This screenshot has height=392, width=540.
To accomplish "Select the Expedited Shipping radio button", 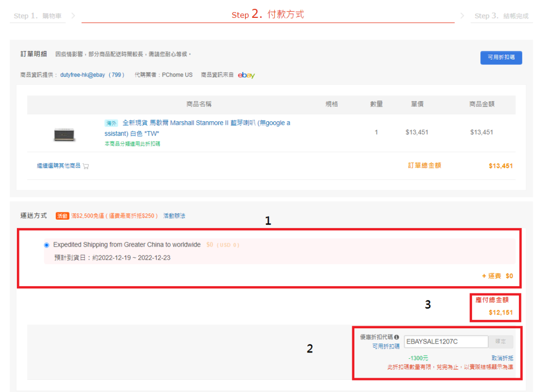I will (x=47, y=245).
